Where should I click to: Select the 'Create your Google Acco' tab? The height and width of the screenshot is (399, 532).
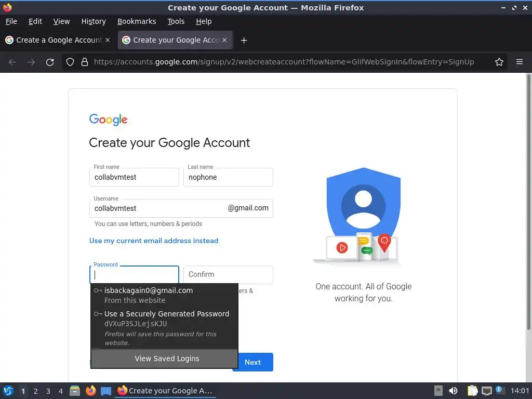175,40
